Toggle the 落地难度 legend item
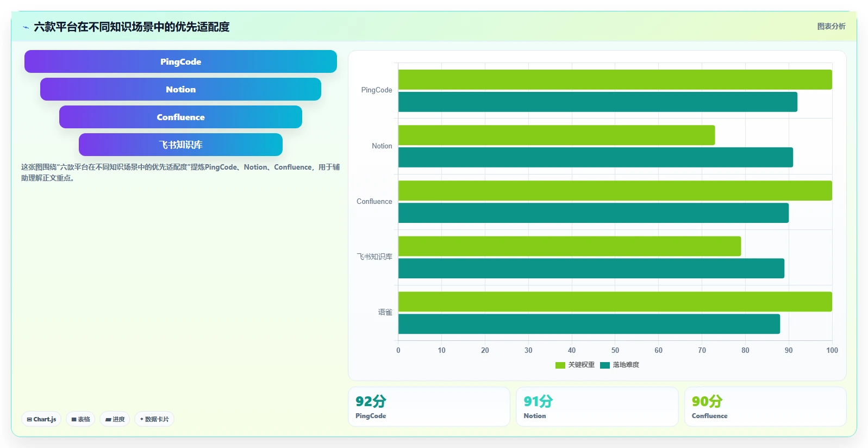This screenshot has width=868, height=448. [620, 365]
